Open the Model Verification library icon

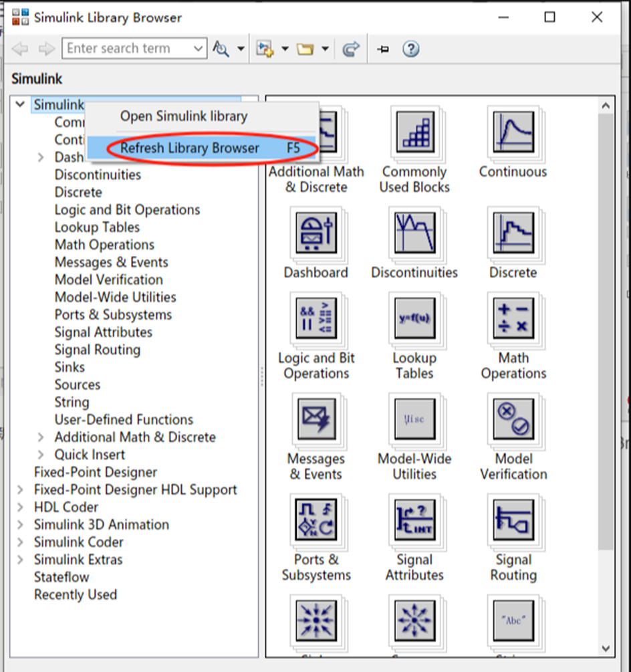coord(513,419)
